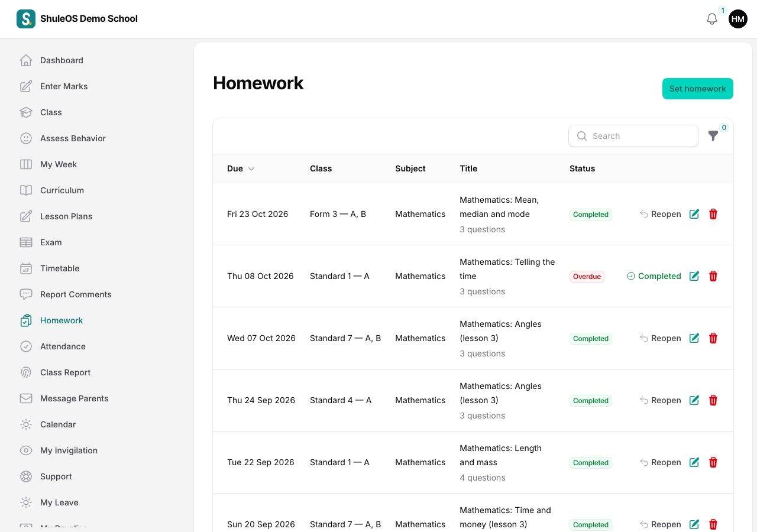
Task: Click the Tue 22 Sep 2026 date
Action: 261,462
